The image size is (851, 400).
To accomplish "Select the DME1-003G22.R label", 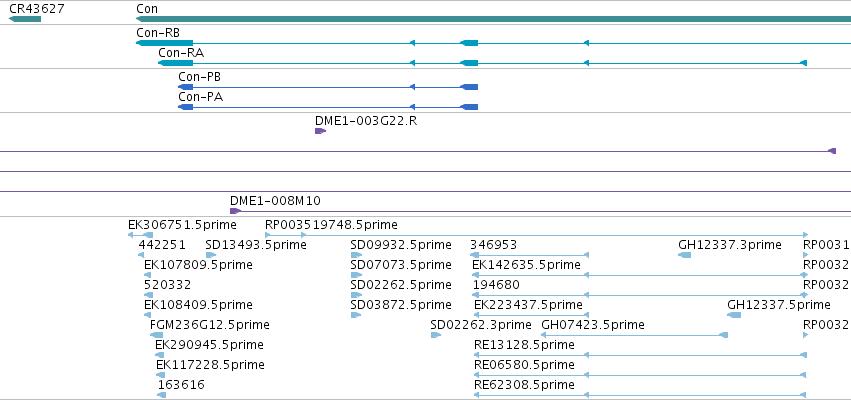I will coord(366,120).
